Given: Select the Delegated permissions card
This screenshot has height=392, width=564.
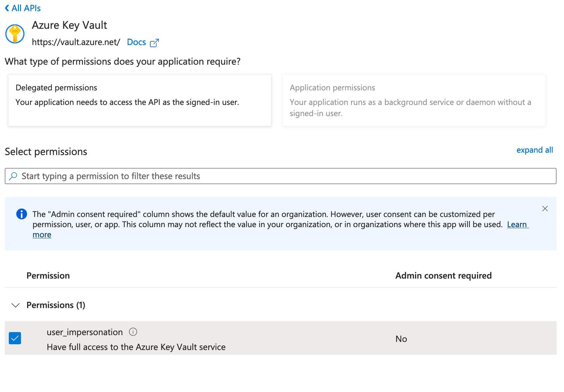Looking at the screenshot, I should click(x=140, y=100).
